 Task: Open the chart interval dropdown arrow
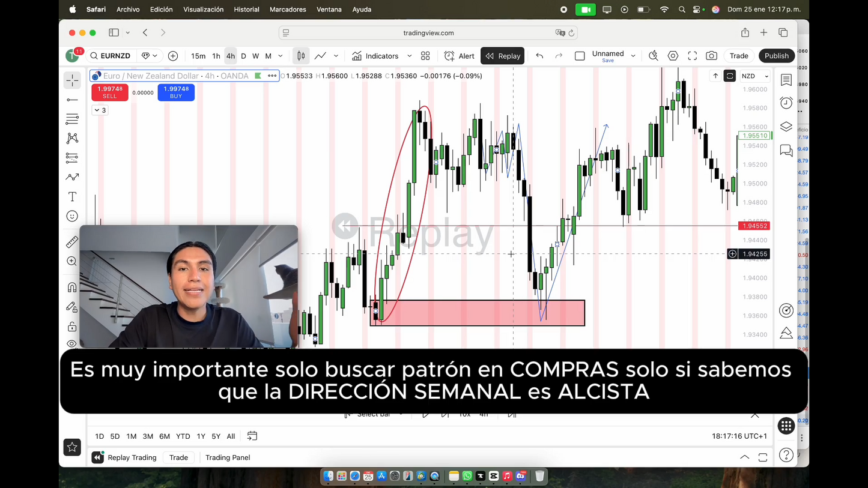coord(280,56)
